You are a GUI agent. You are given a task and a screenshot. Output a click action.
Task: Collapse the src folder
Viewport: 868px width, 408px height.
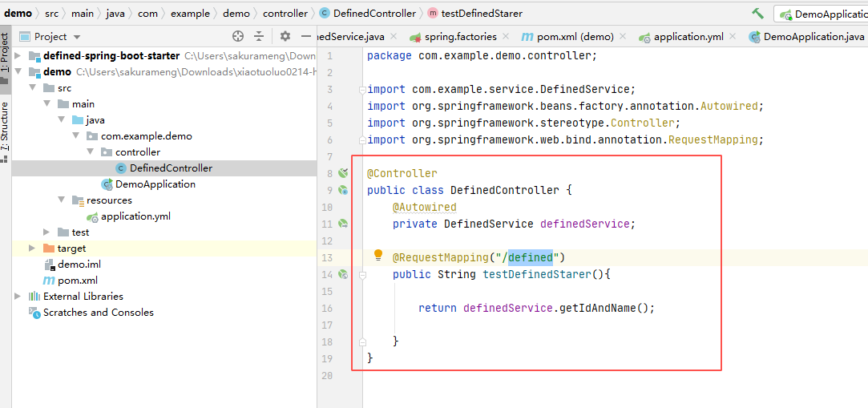click(32, 88)
